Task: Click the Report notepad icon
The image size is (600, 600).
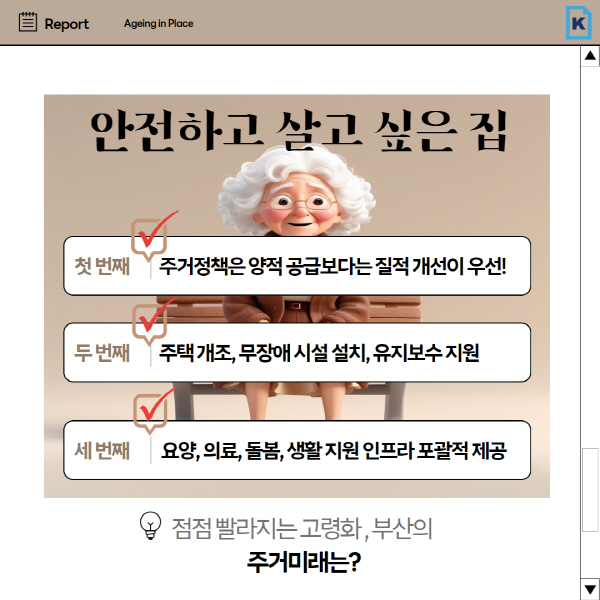Action: tap(28, 22)
